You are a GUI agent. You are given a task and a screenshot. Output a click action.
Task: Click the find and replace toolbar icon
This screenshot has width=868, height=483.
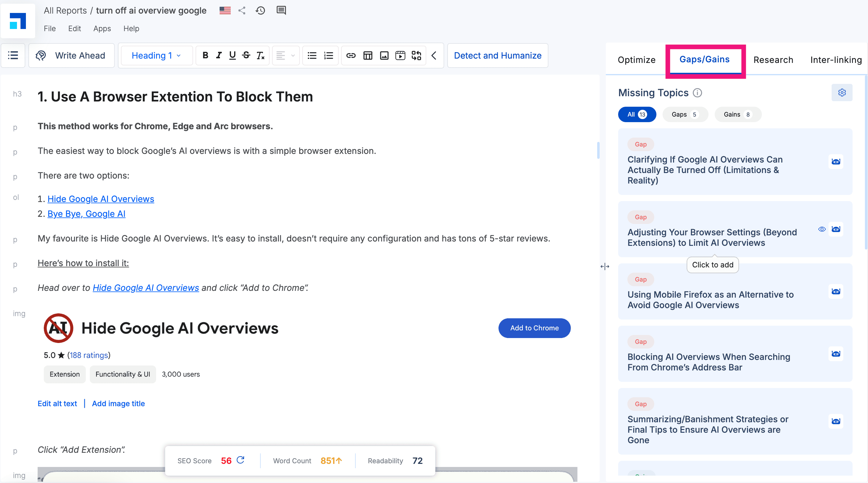[416, 55]
